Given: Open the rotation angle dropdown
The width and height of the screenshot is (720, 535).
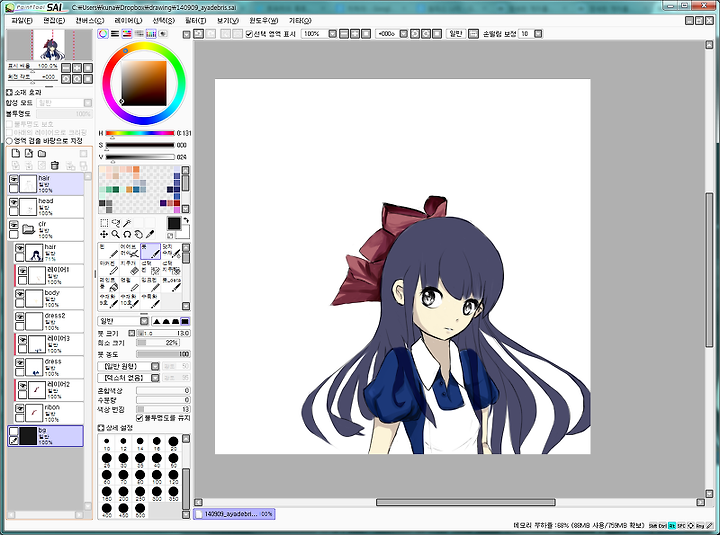Looking at the screenshot, I should [403, 34].
